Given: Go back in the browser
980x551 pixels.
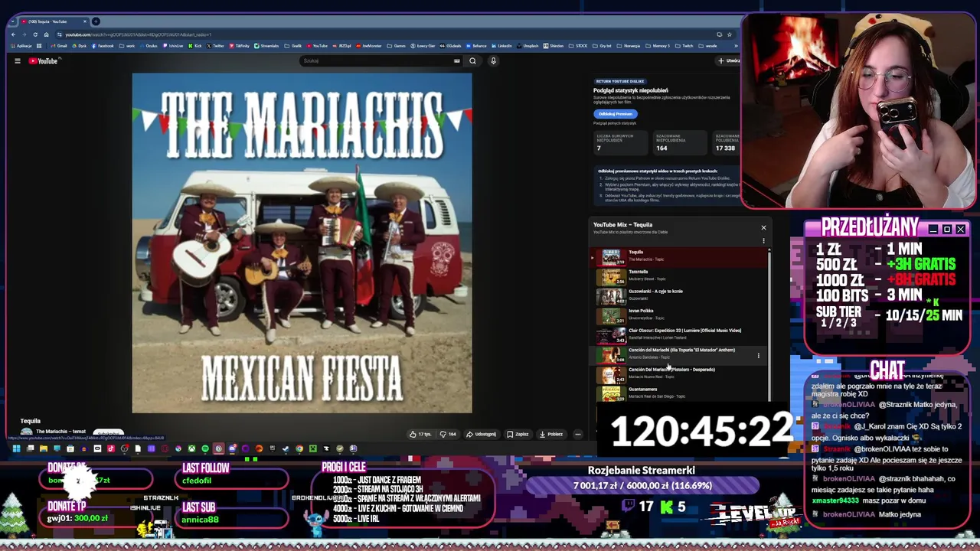Looking at the screenshot, I should tap(13, 34).
